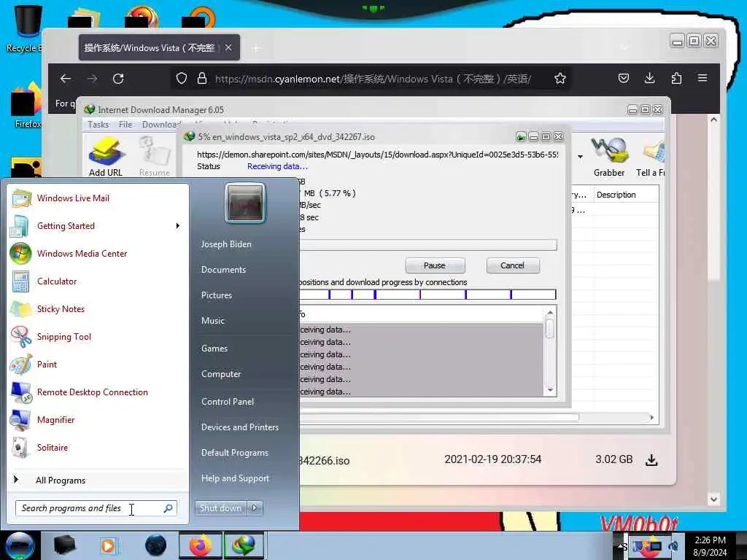Click Tell a Friend icon in IDM

coord(650,157)
